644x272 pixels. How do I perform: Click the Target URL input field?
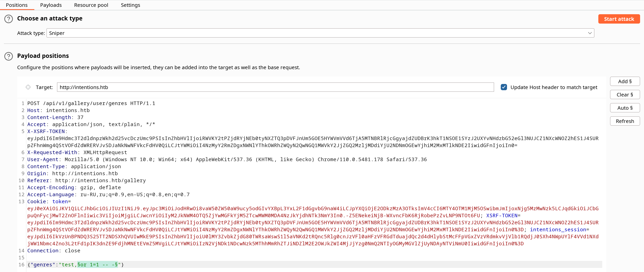click(275, 87)
